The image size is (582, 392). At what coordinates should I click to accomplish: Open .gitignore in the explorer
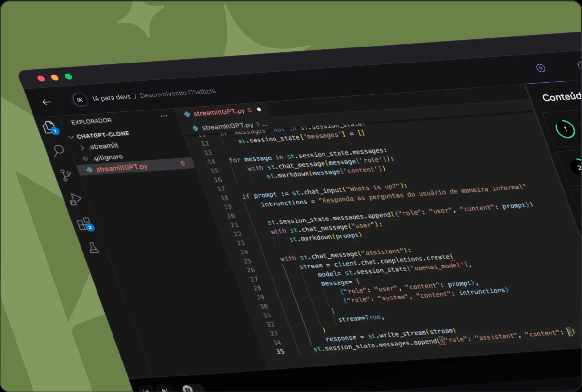107,157
